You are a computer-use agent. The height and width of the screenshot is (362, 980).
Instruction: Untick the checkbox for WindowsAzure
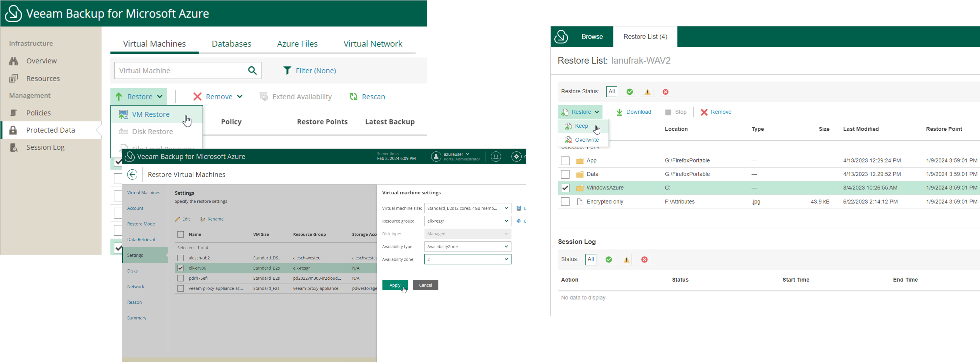[x=565, y=188]
